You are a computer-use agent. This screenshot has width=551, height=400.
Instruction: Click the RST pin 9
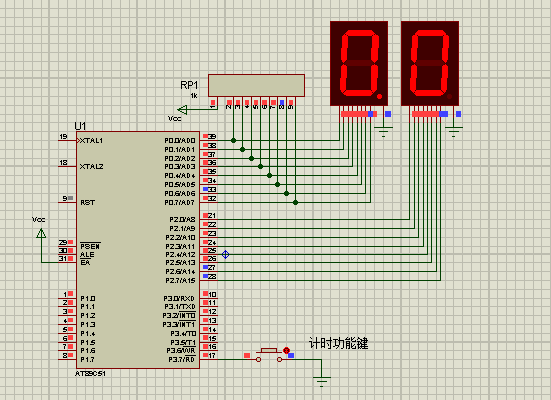tap(67, 200)
